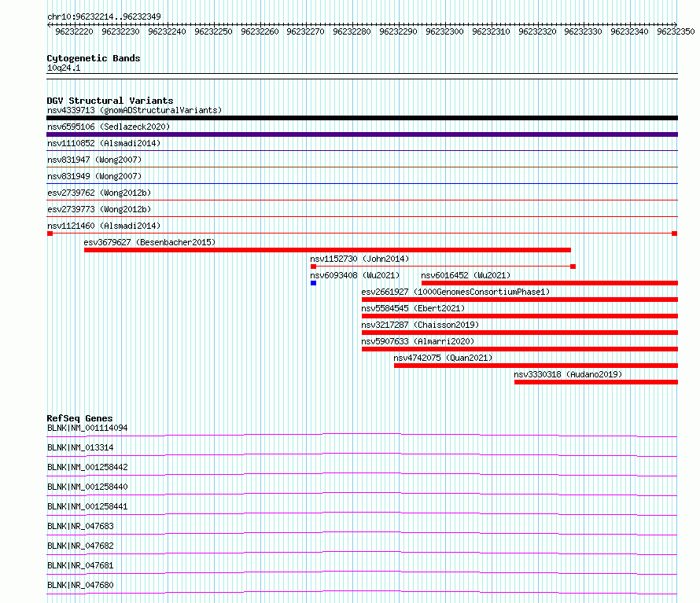Image resolution: width=700 pixels, height=603 pixels.
Task: Open BLNK|NR_047682 transcript label
Action: coord(80,546)
